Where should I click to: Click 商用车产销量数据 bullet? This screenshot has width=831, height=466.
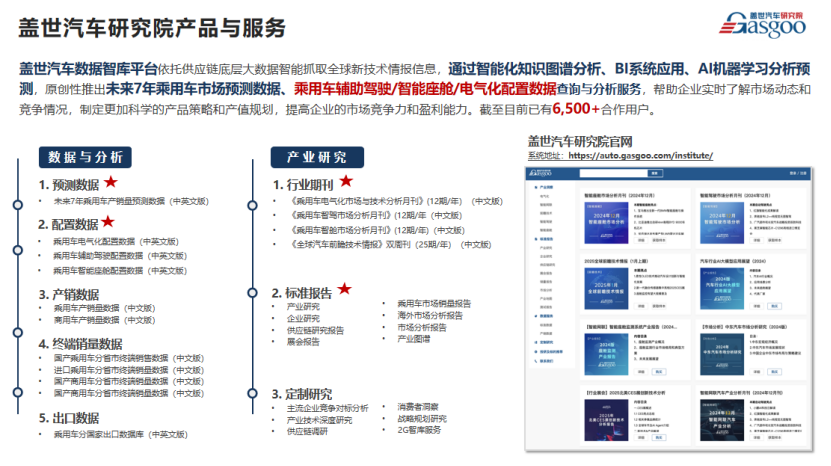104,320
